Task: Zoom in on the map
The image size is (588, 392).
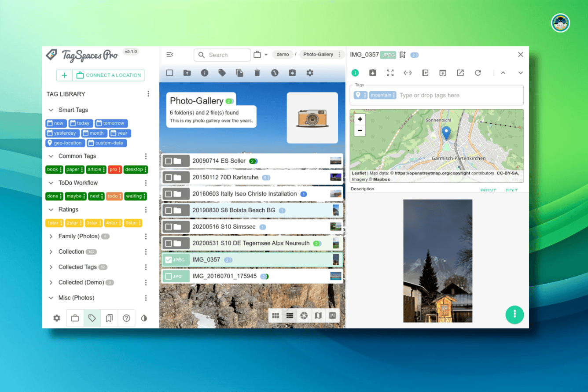Action: pyautogui.click(x=360, y=119)
